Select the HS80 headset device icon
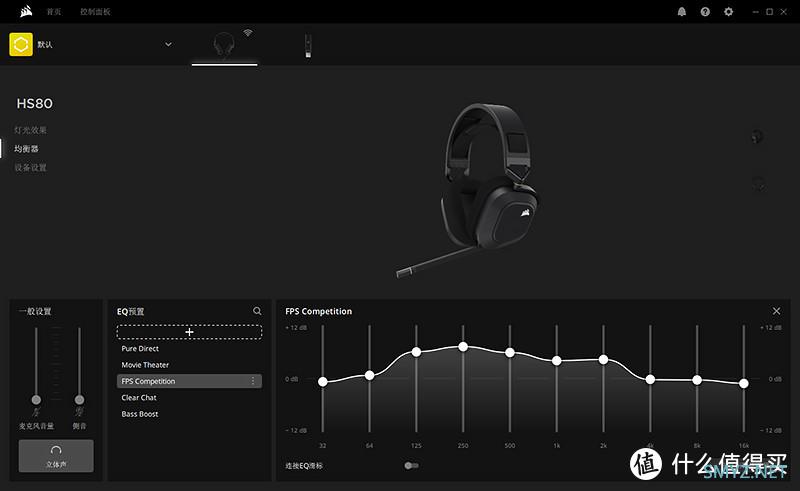Image resolution: width=800 pixels, height=491 pixels. (224, 44)
